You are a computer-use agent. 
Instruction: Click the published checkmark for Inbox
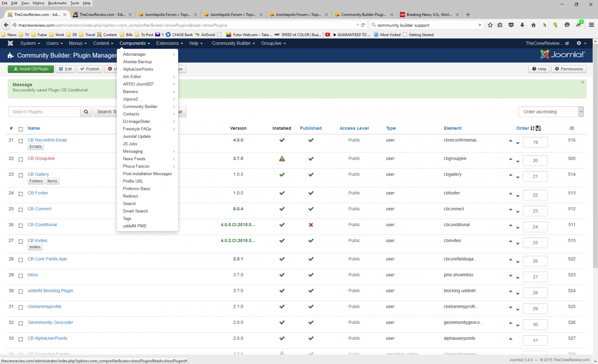point(311,275)
